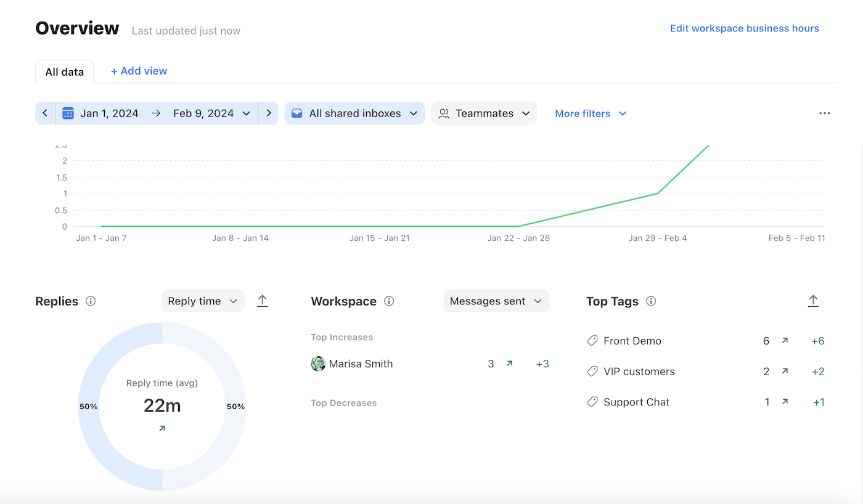Click the info icon beside Replies heading
This screenshot has height=504, width=863.
pos(91,301)
